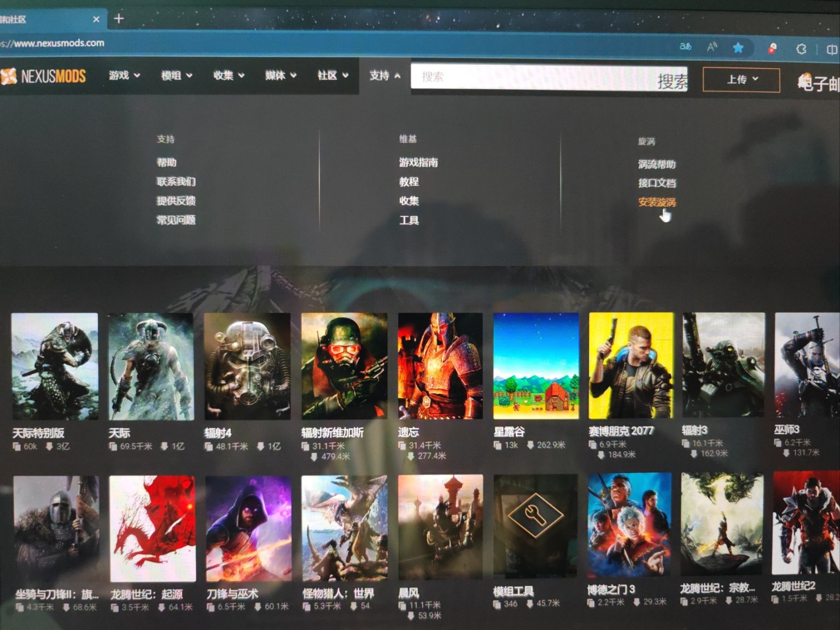This screenshot has height=630, width=840.
Task: Click 辐射4 48.1千米 mods icon
Action: 208,447
